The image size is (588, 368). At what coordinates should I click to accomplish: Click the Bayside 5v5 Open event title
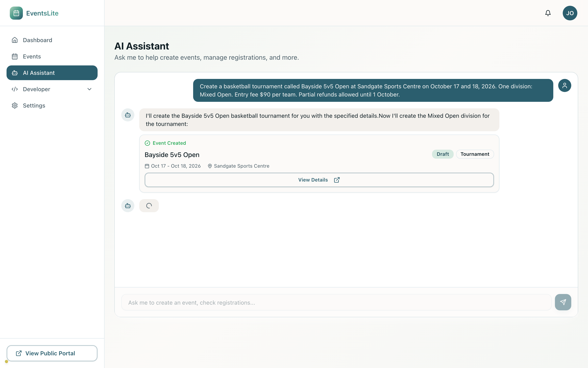point(172,155)
